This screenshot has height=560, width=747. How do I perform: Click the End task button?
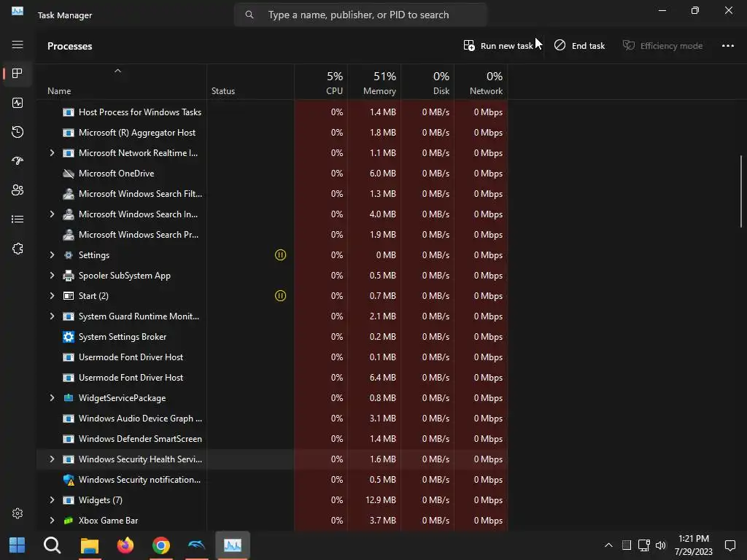pos(579,46)
